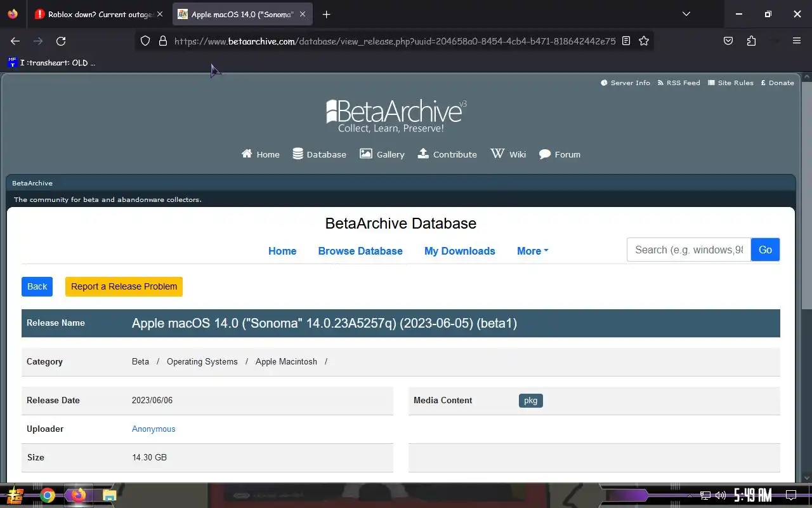Close the Apple macOS 14.0 tab
This screenshot has height=508, width=812.
coord(303,14)
